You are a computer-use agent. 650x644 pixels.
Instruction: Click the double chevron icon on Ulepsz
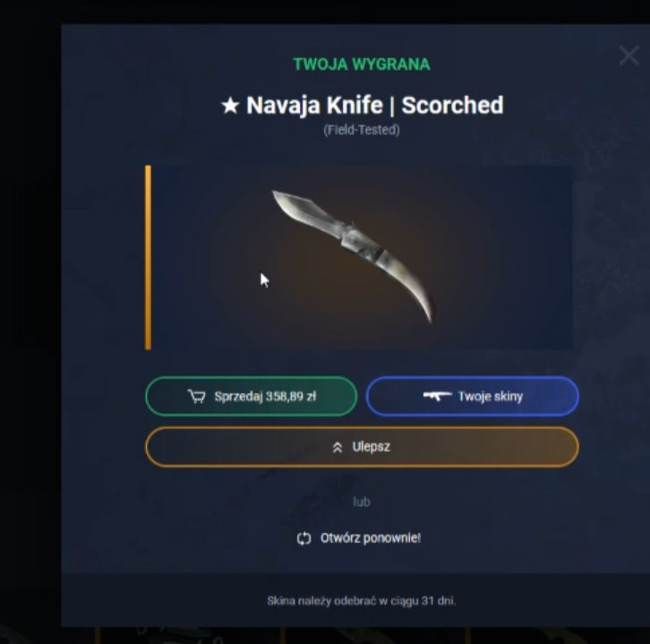click(x=338, y=447)
